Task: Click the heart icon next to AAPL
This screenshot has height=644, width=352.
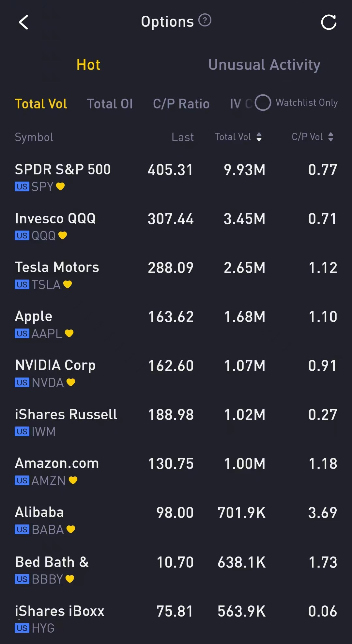Action: (x=69, y=333)
